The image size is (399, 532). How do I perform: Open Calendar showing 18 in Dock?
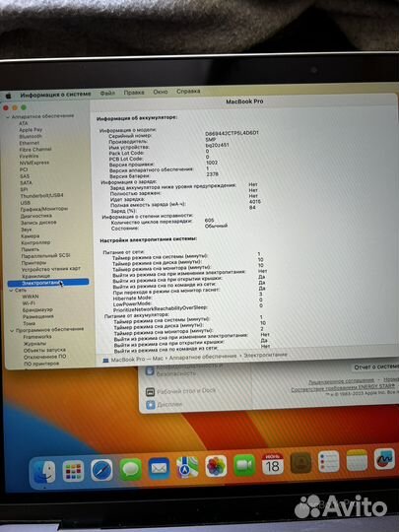(273, 464)
